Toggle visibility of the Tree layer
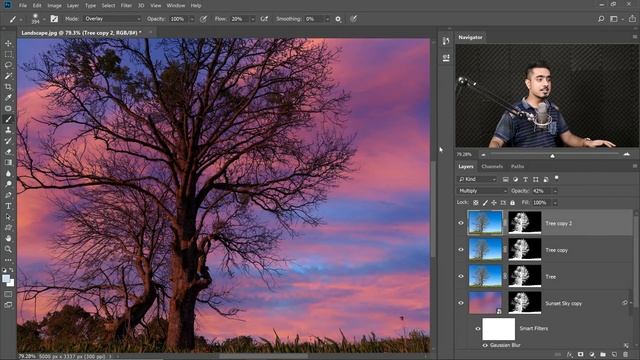The width and height of the screenshot is (640, 360). [x=461, y=276]
